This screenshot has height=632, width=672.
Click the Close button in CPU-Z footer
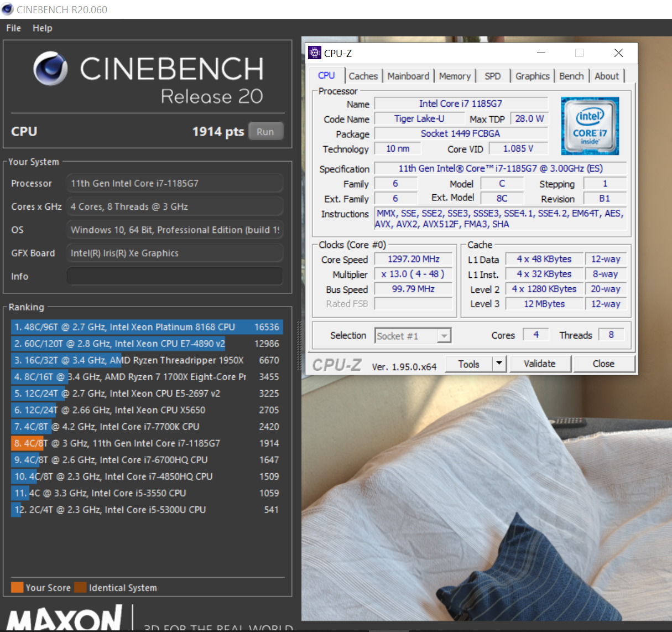click(x=603, y=364)
